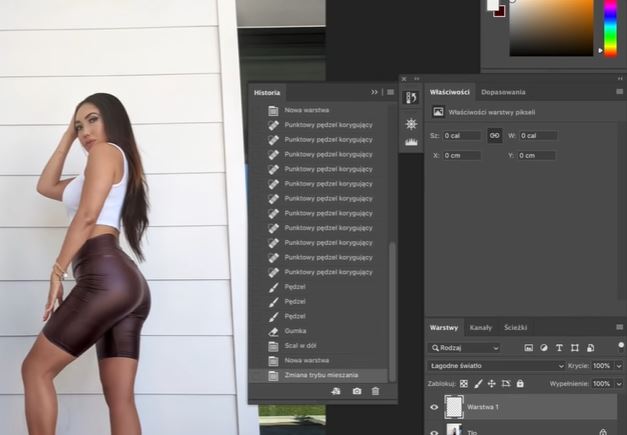This screenshot has height=435, width=627.
Task: Open the Łagodne światło blend mode dropdown
Action: [496, 366]
